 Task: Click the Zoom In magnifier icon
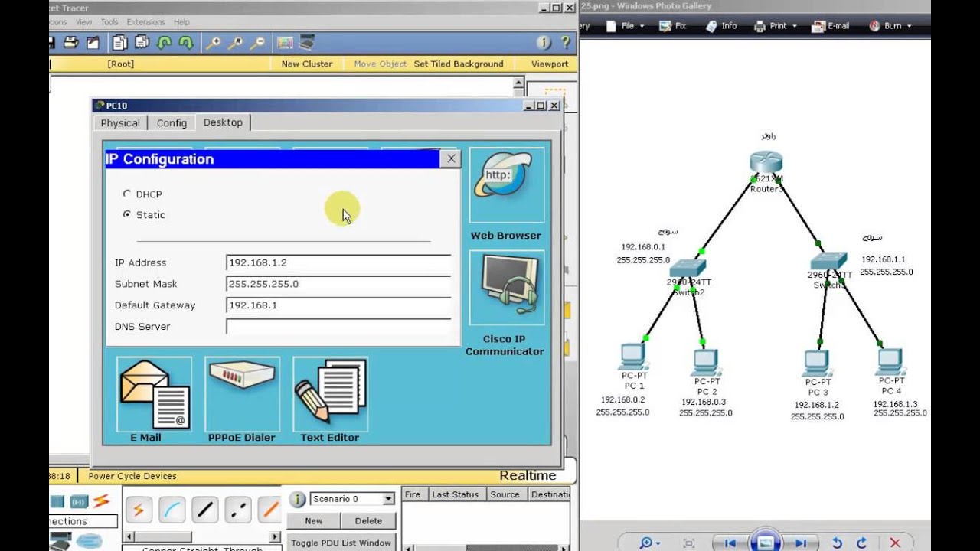[x=214, y=43]
